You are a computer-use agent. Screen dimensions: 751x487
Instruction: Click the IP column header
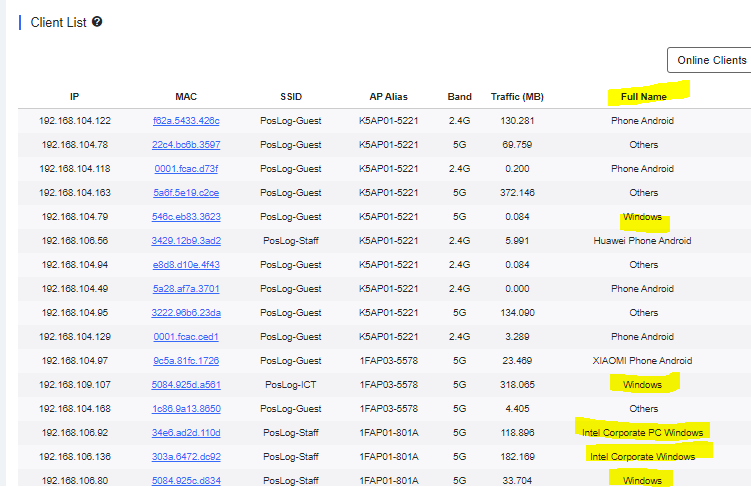point(74,97)
